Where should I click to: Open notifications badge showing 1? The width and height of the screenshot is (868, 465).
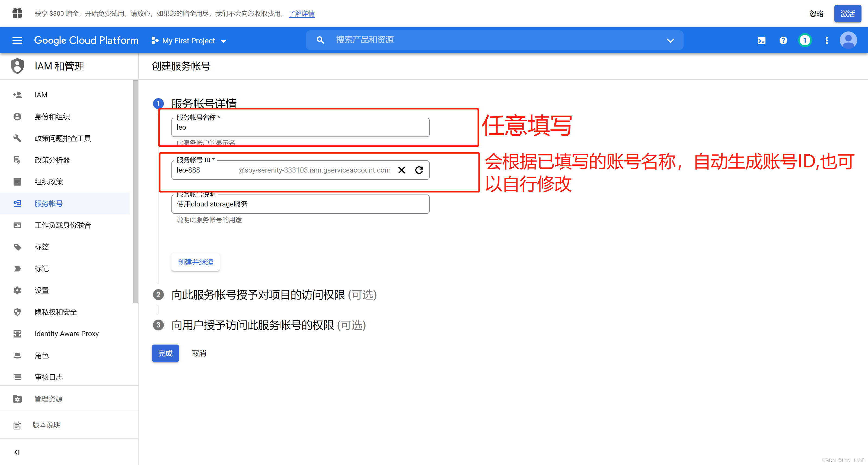[805, 40]
